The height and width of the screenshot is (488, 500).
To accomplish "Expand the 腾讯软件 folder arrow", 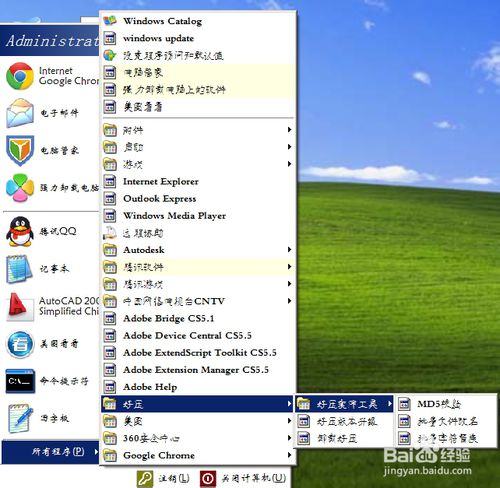I will [290, 267].
